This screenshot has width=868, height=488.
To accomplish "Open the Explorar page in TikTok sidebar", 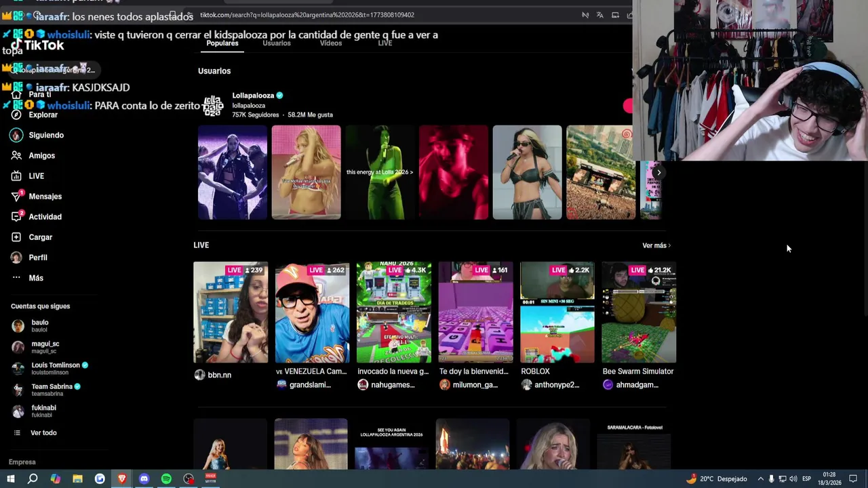I will (34, 115).
